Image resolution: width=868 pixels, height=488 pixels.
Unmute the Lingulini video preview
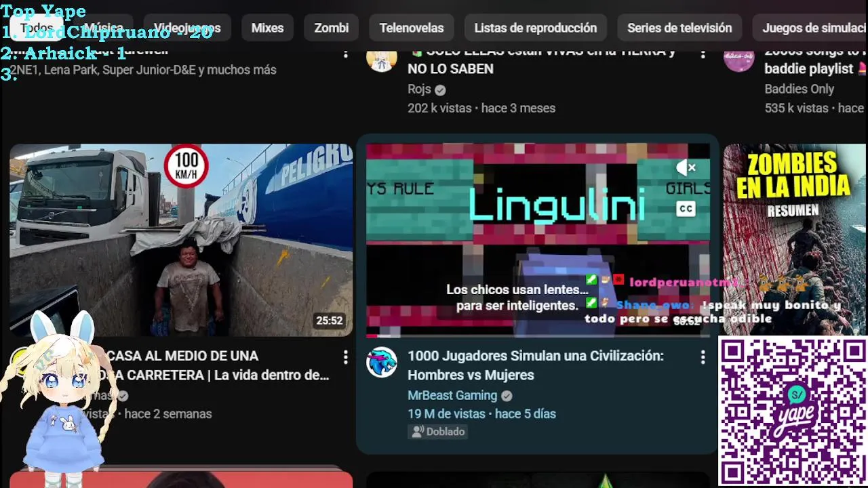pos(686,167)
